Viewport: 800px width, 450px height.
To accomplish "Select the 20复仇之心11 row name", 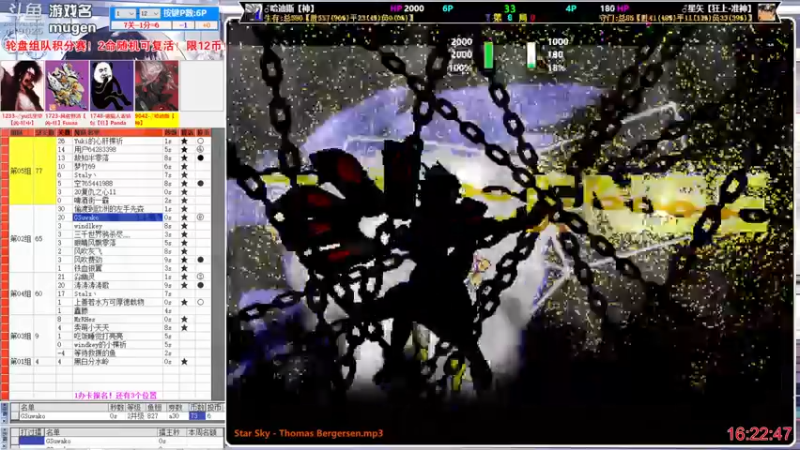I will [x=95, y=192].
